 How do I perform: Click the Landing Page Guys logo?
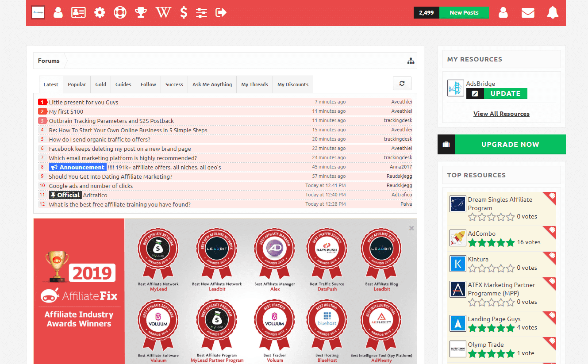coord(457,323)
